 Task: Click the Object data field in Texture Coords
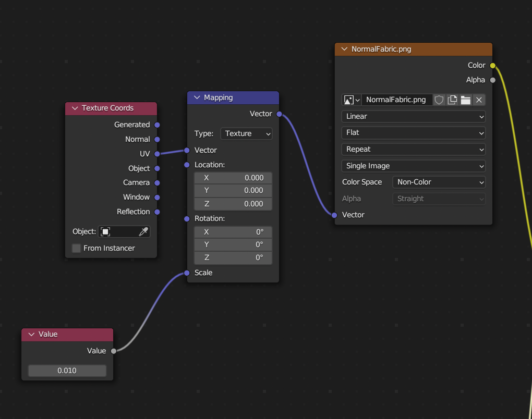tap(124, 231)
